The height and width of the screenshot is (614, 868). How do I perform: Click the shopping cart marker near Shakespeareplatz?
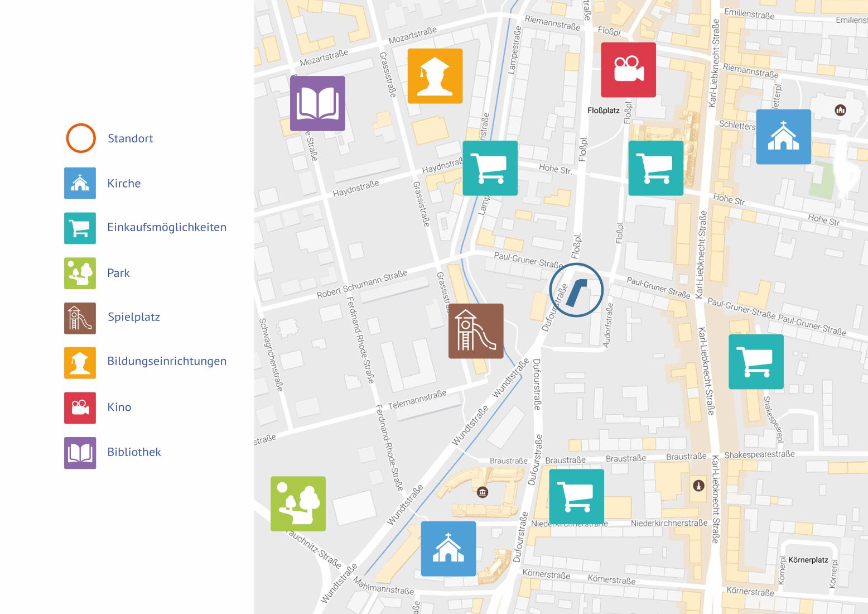point(756,362)
